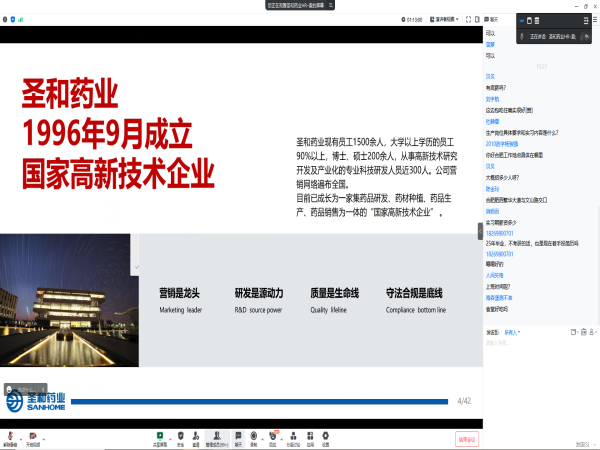600x450 pixels.
Task: Open the Apps grid icon
Action: (x=310, y=439)
